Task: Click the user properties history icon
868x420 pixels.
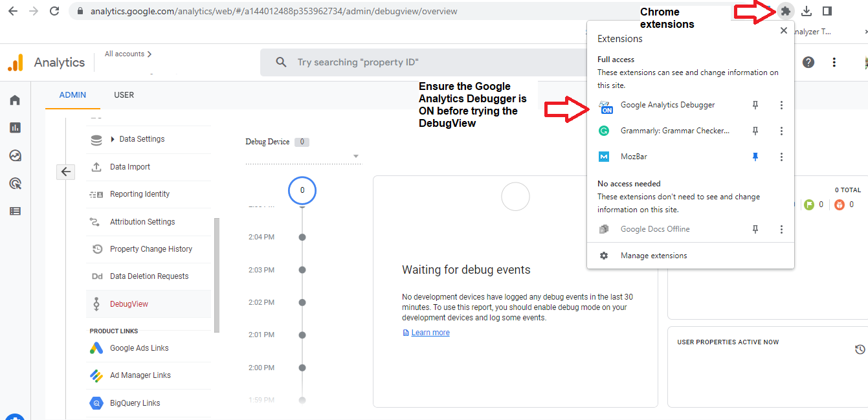Action: 860,349
